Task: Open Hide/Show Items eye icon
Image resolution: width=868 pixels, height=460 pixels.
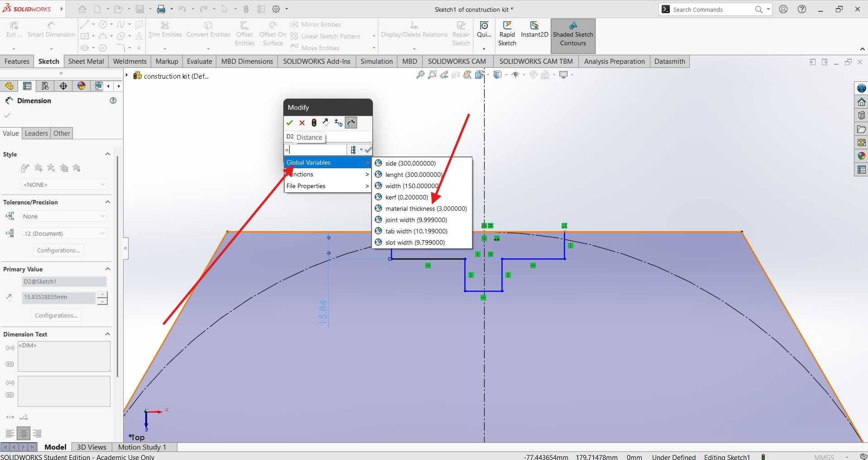Action: coord(515,75)
